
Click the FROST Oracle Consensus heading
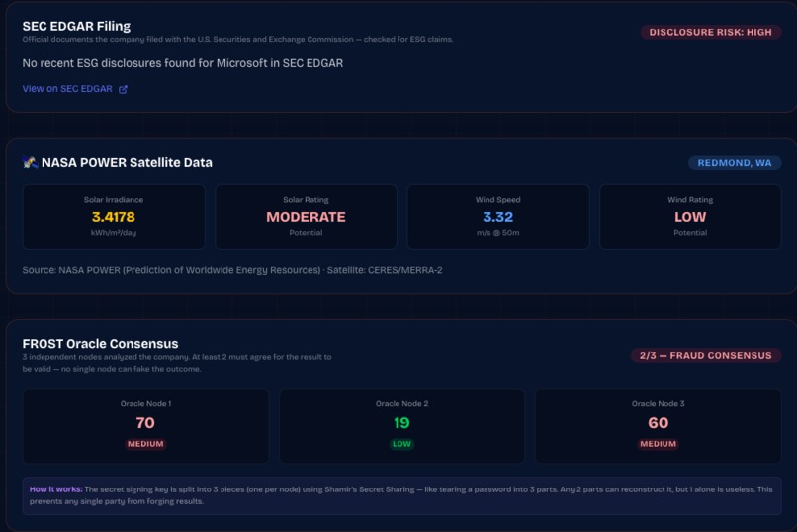point(100,344)
